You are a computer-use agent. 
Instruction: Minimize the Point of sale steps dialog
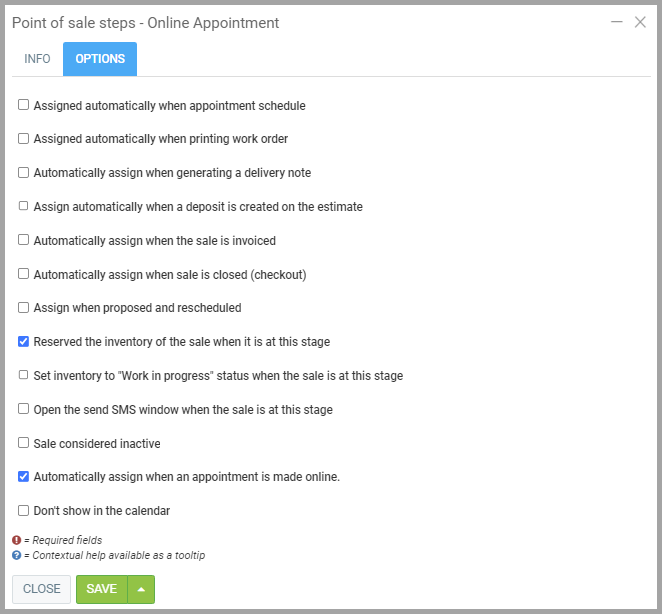[616, 22]
